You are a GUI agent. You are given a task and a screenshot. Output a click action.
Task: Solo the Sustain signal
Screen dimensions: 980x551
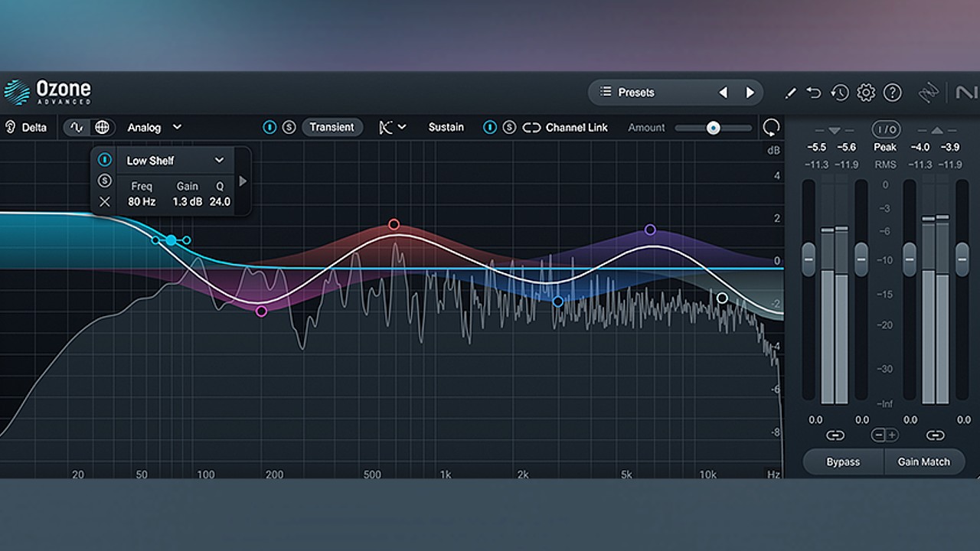coord(509,127)
